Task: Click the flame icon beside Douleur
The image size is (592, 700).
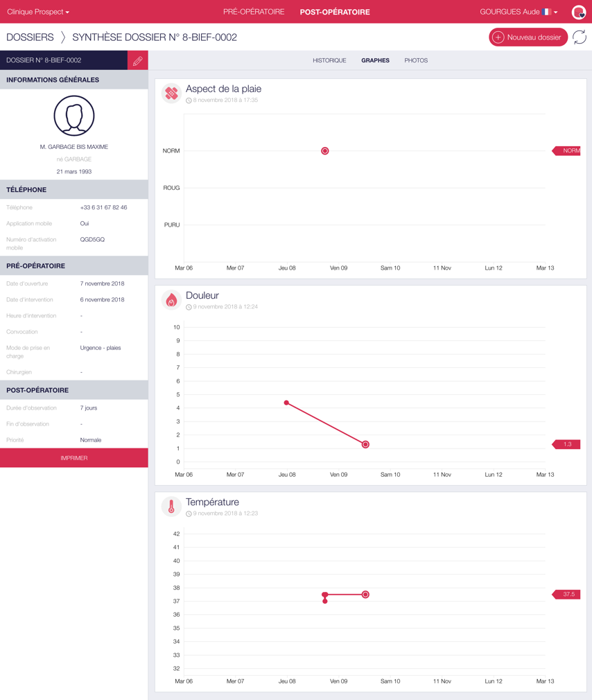Action: click(171, 300)
